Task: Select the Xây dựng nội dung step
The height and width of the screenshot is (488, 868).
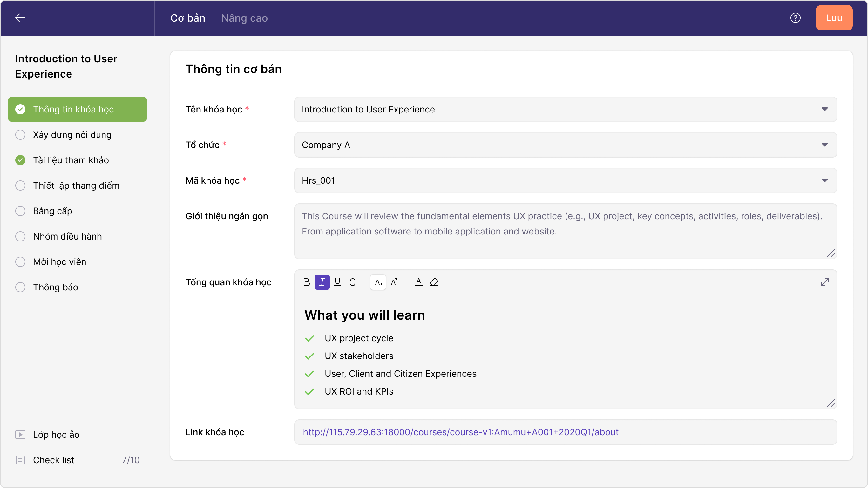Action: click(72, 135)
